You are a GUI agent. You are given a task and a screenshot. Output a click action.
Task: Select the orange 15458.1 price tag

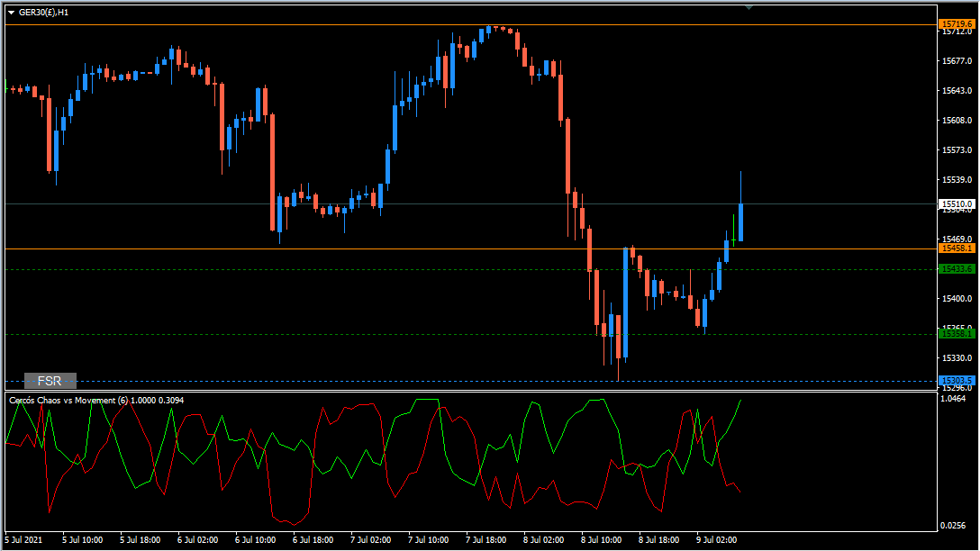(957, 248)
